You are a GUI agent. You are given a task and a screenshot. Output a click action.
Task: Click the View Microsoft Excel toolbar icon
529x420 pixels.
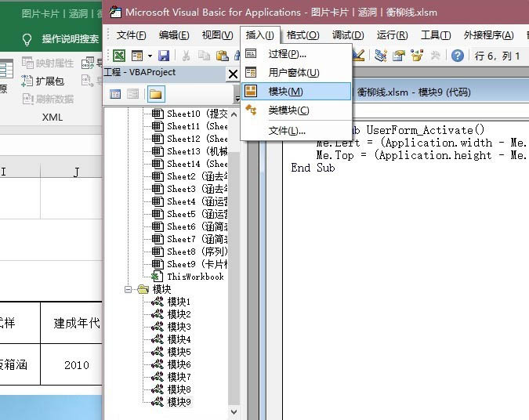click(x=119, y=56)
